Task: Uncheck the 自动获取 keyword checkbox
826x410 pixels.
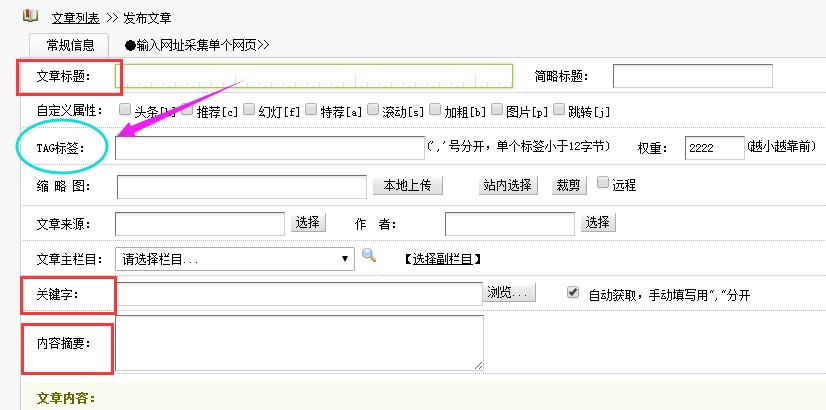Action: [x=573, y=293]
